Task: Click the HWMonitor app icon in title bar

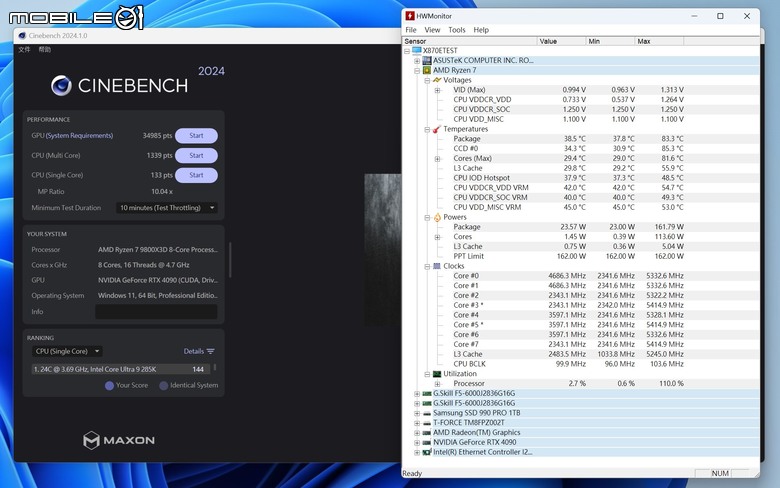Action: click(x=410, y=16)
